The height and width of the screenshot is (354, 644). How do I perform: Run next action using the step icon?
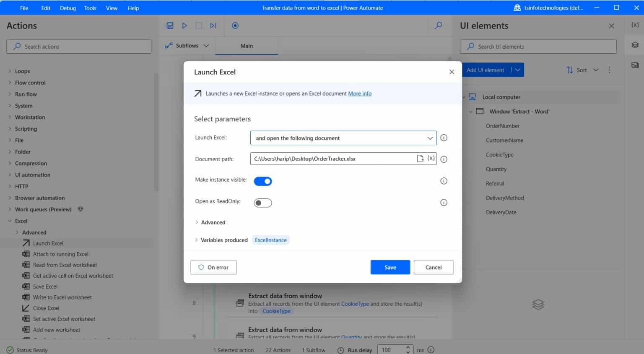point(213,25)
